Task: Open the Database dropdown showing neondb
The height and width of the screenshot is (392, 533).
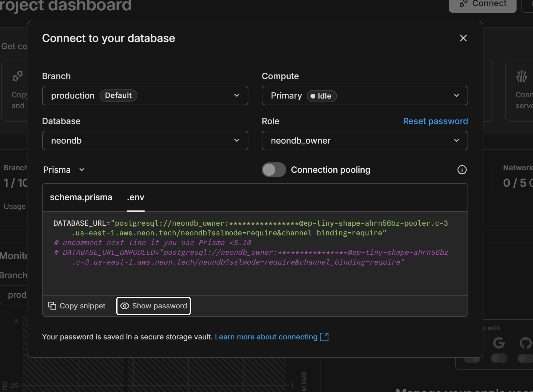Action: click(x=145, y=140)
